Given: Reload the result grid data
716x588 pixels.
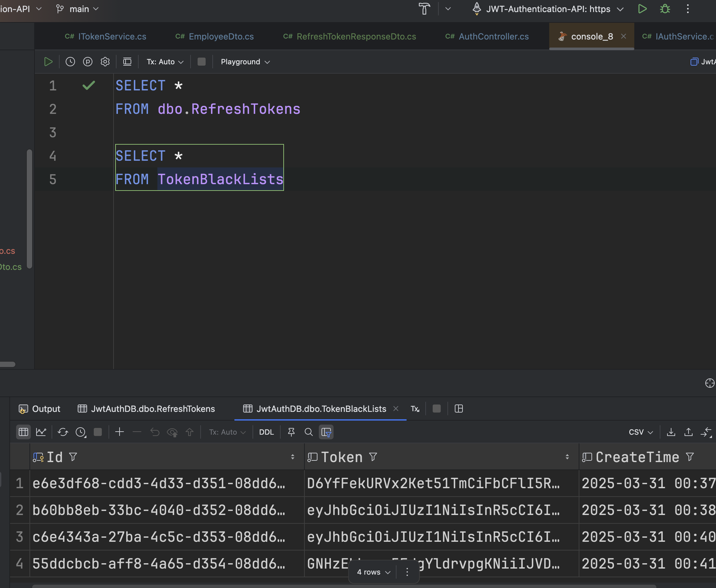Looking at the screenshot, I should coord(63,432).
